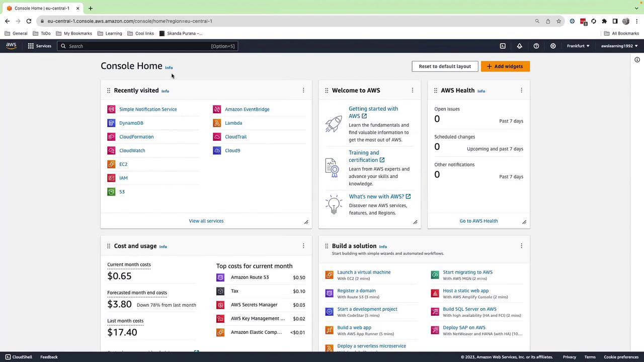Open the notifications bell
644x362 pixels.
(519, 46)
